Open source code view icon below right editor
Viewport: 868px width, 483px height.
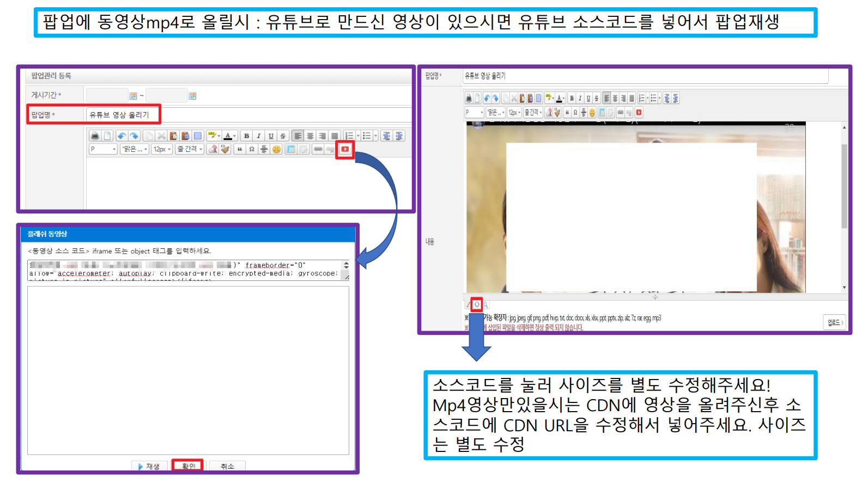[x=477, y=304]
